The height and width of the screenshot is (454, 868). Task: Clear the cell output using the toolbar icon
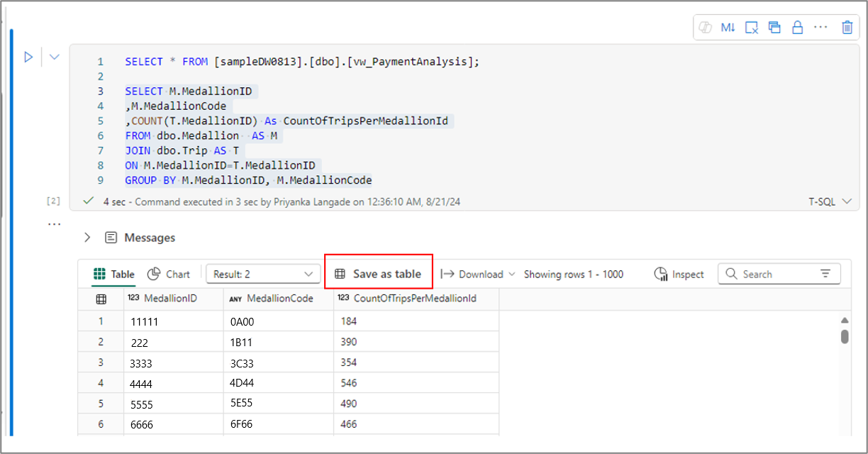(x=752, y=28)
